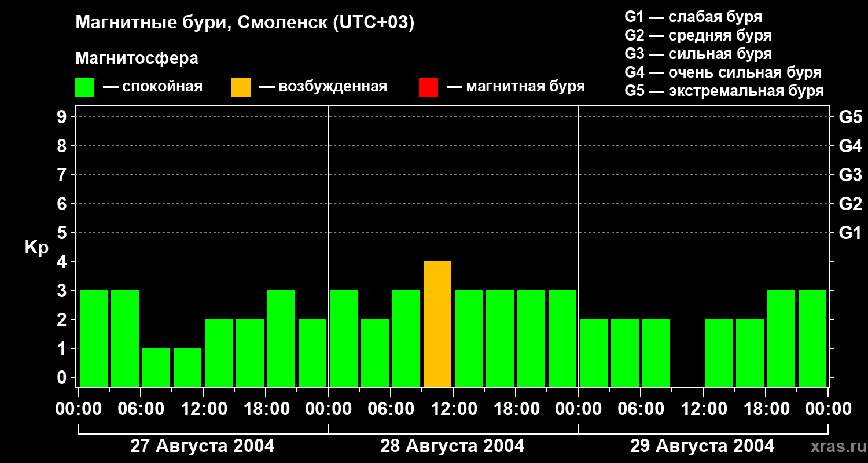The image size is (868, 463).
Task: Click the orange excited magnetosphere legend swatch
Action: tap(241, 87)
